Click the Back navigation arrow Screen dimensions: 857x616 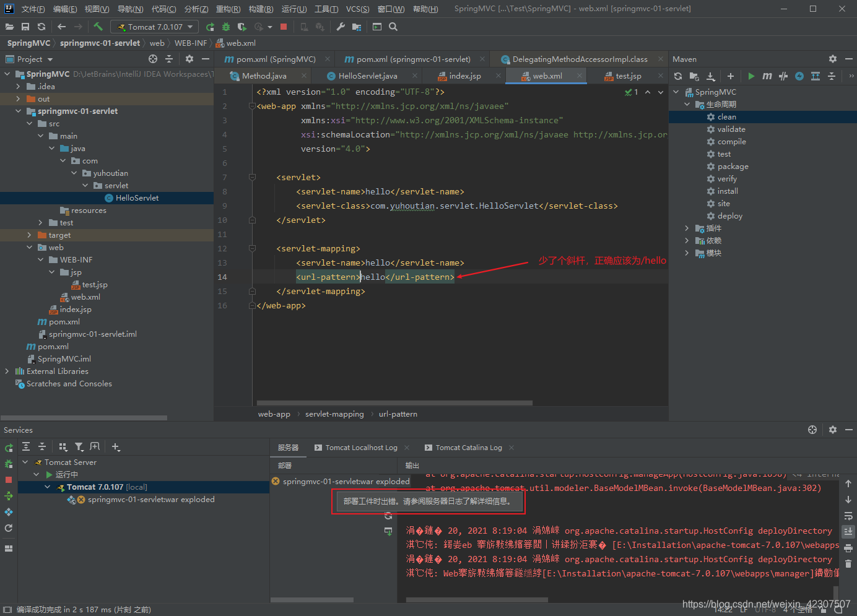(x=61, y=27)
